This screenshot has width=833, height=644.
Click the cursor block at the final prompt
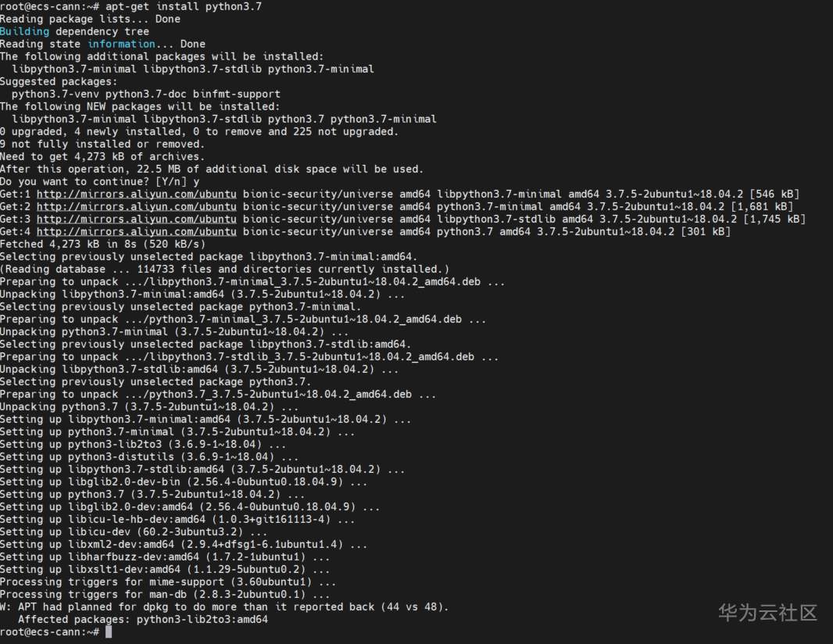coord(109,631)
